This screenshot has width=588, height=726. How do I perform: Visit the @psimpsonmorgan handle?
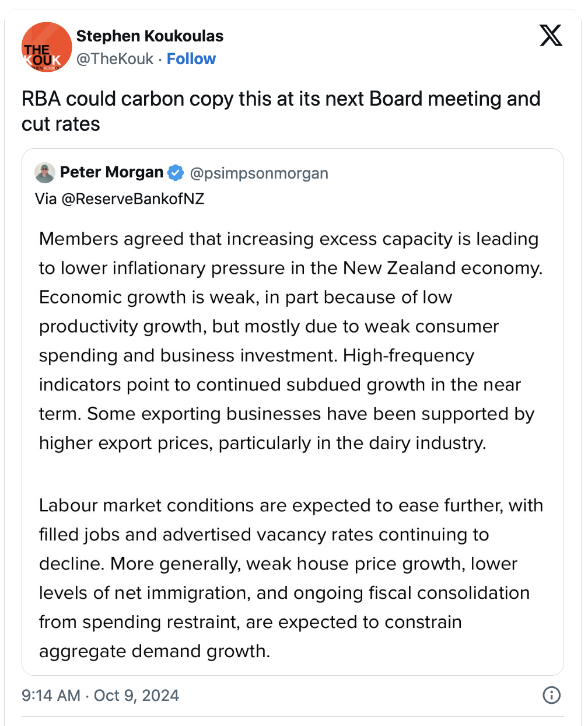259,173
